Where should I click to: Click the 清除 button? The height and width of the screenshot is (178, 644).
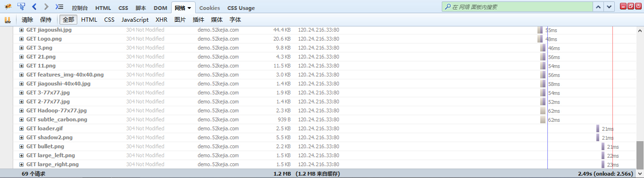point(27,20)
